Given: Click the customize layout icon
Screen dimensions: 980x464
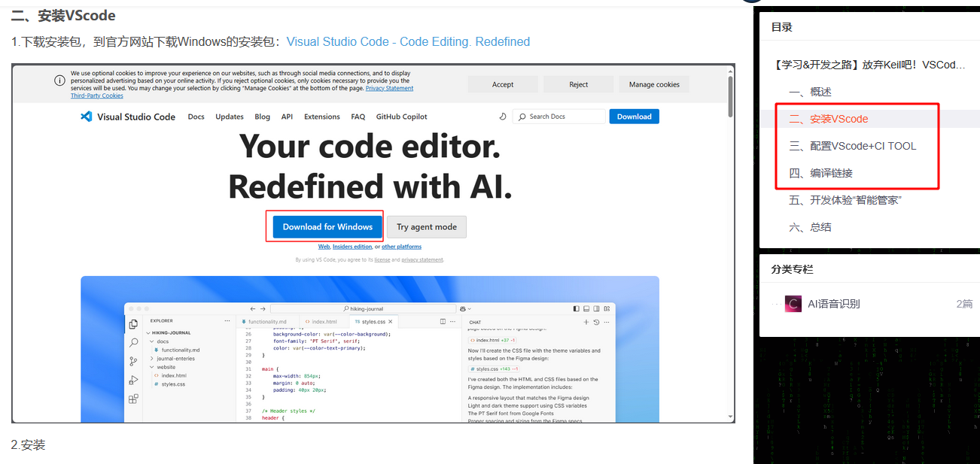Looking at the screenshot, I should coord(607,308).
